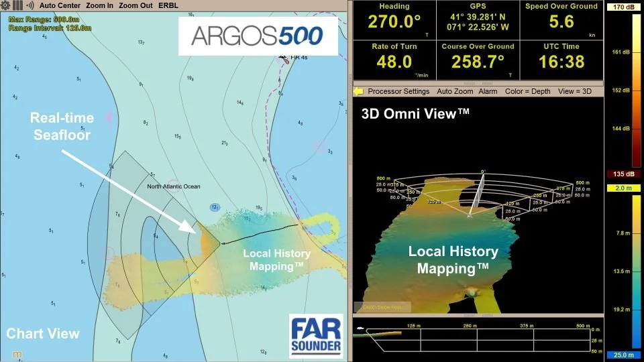Click the 135 dB lower limit field
644x362 pixels.
pyautogui.click(x=623, y=174)
